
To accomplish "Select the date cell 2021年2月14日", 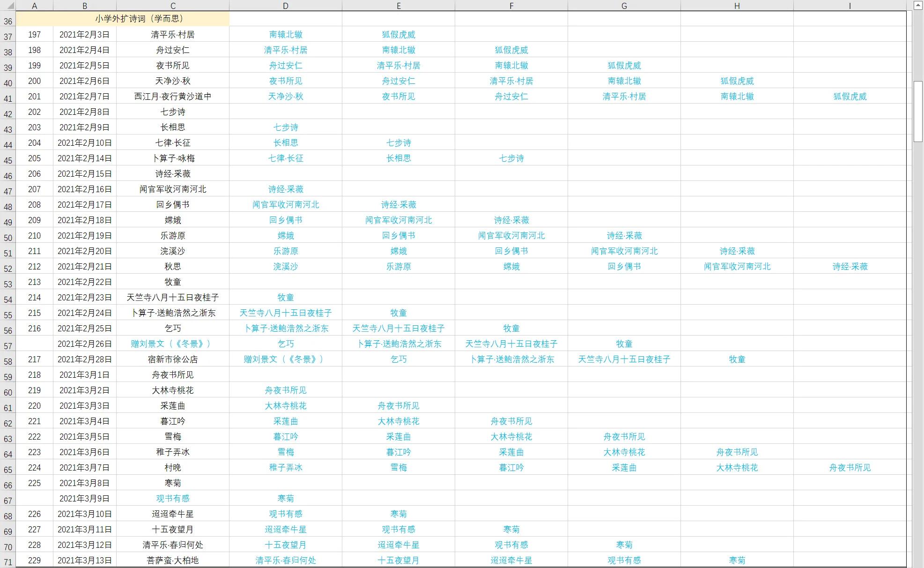I will click(85, 158).
